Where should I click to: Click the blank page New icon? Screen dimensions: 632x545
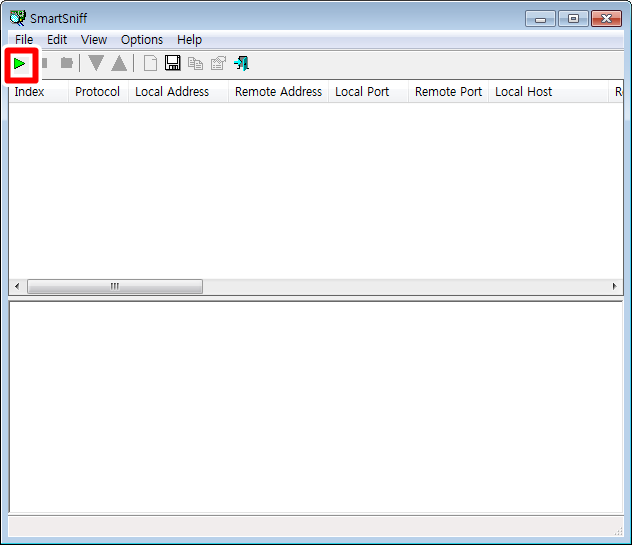coord(150,63)
